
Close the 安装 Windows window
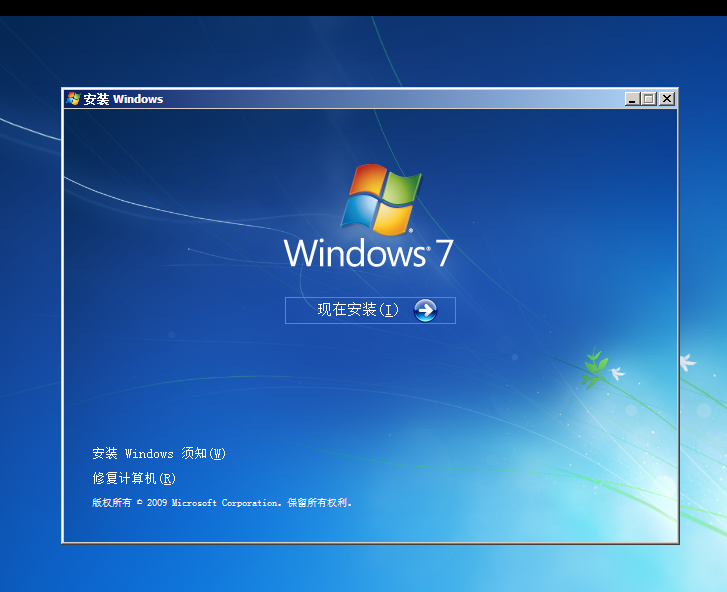pyautogui.click(x=667, y=99)
